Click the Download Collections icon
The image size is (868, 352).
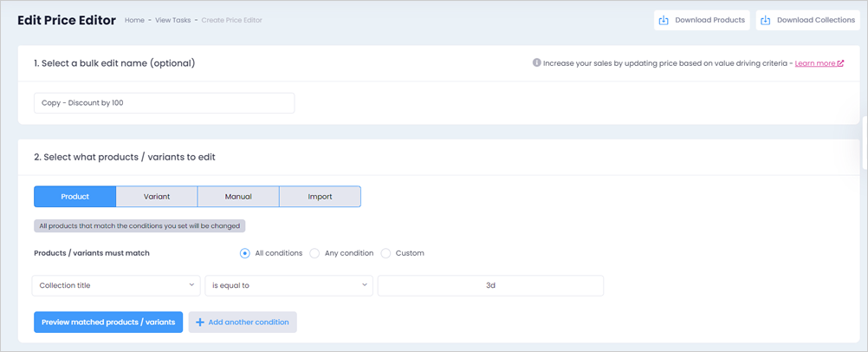pyautogui.click(x=765, y=20)
